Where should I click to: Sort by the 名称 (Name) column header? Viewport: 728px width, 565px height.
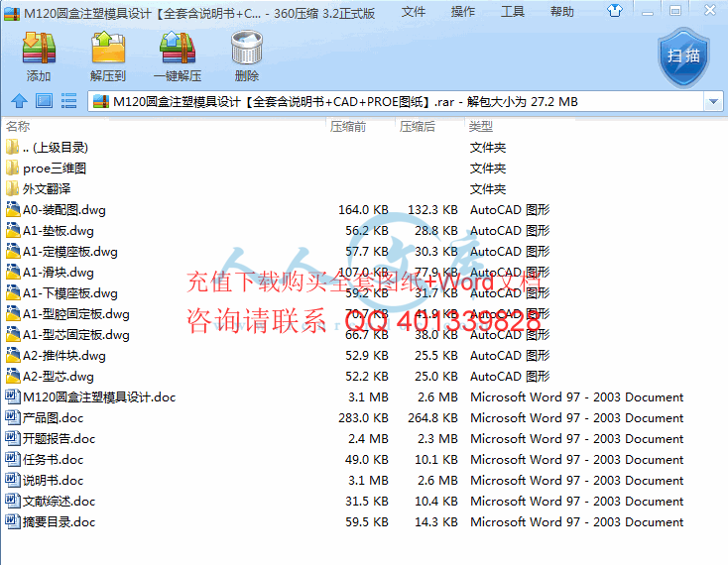[x=18, y=126]
